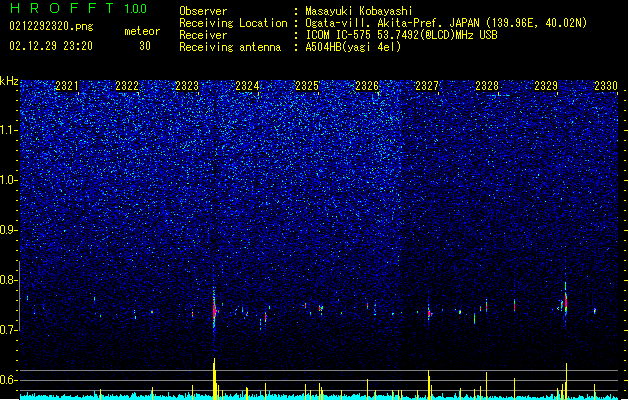Click the 1.1 kHz axis label
This screenshot has height=400, width=629.
tap(9, 130)
